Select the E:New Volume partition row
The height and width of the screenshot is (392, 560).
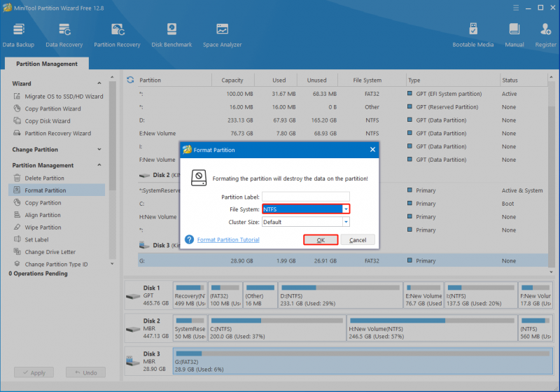click(343, 133)
